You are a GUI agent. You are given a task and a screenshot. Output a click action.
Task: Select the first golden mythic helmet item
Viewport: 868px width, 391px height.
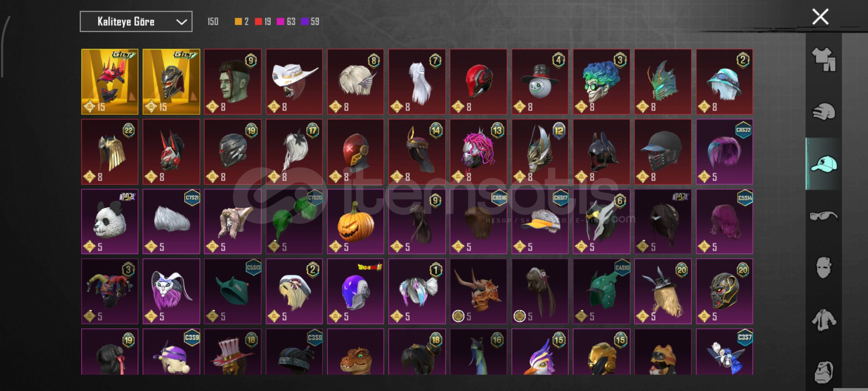click(110, 81)
